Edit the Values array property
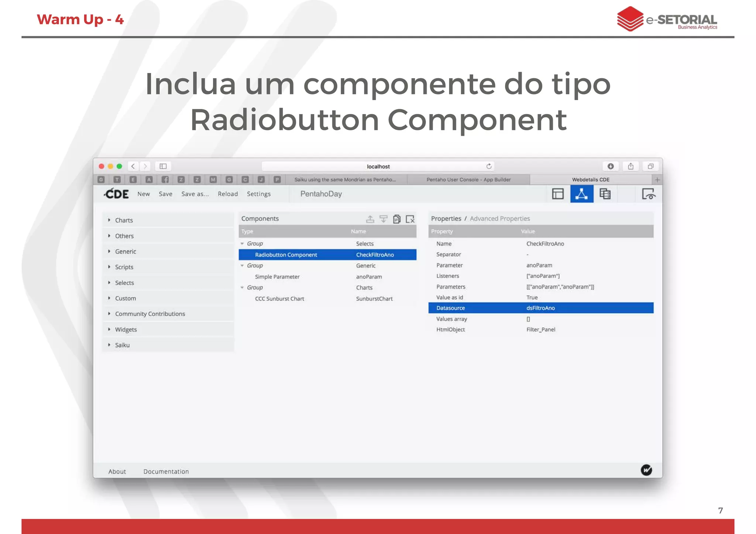756x534 pixels. pos(528,319)
